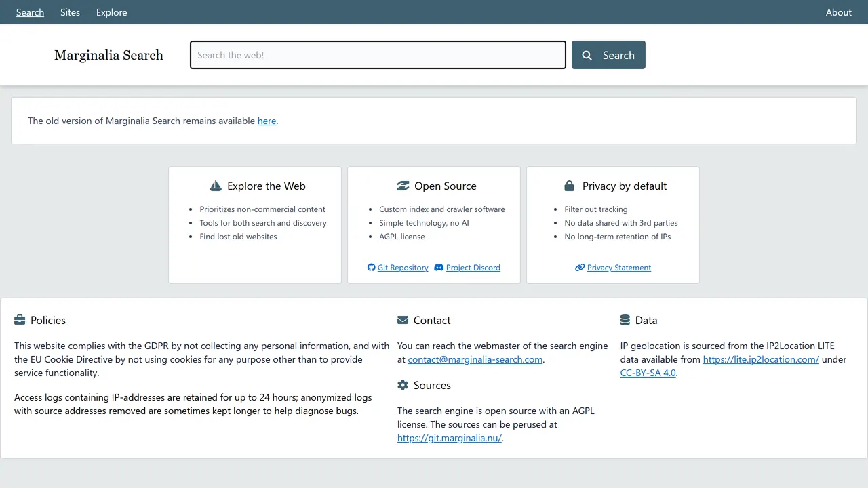Click the Policies section heading text

point(48,320)
